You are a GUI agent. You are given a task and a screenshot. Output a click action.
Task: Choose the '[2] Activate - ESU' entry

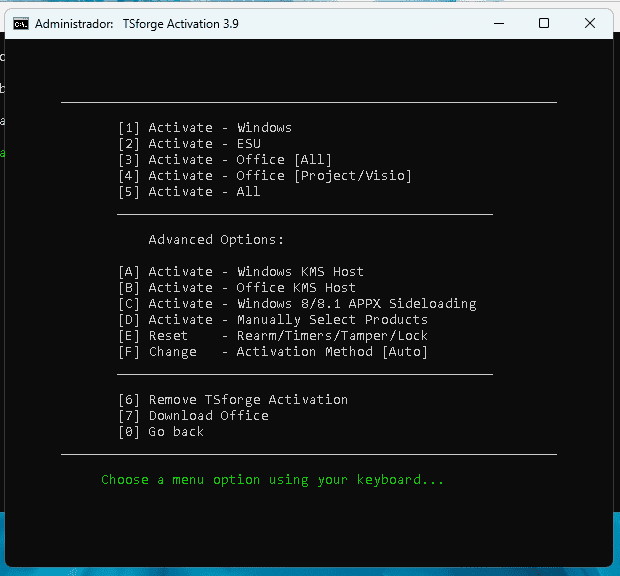click(189, 144)
